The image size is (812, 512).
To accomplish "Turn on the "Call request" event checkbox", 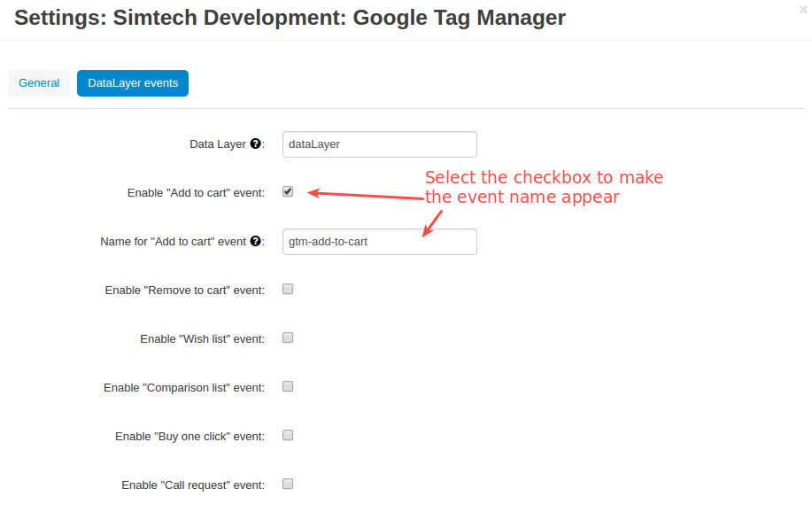I will 288,484.
